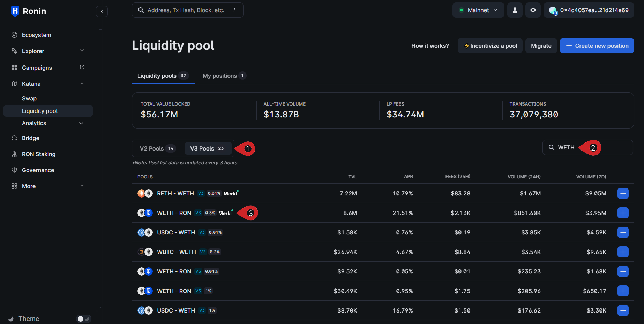This screenshot has height=324, width=644.
Task: Toggle balance visibility with the eye icon
Action: click(533, 10)
